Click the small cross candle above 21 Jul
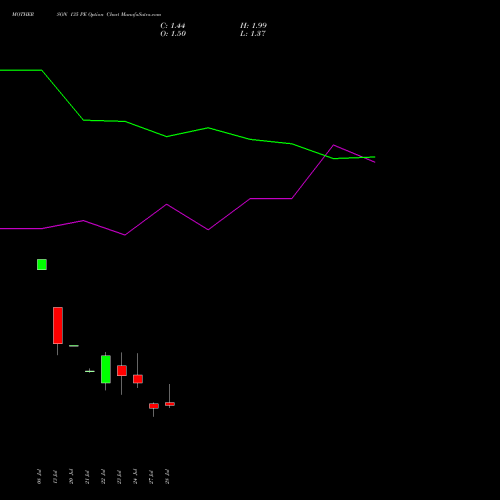 click(x=90, y=371)
